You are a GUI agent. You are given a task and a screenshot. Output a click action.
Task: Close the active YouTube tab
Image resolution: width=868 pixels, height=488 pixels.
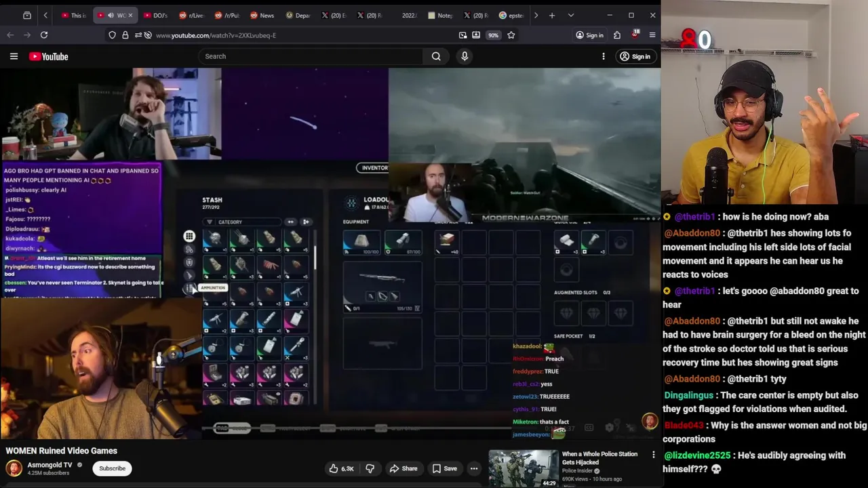tap(130, 15)
